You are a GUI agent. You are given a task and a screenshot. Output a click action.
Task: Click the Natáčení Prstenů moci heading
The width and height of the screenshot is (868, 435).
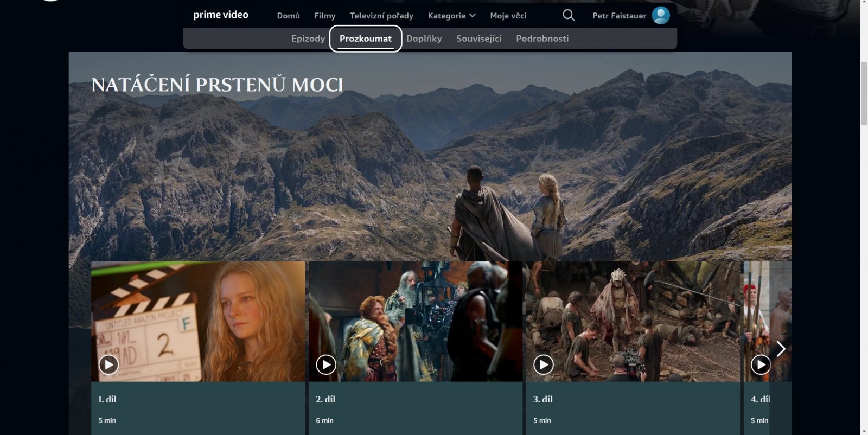[x=217, y=85]
